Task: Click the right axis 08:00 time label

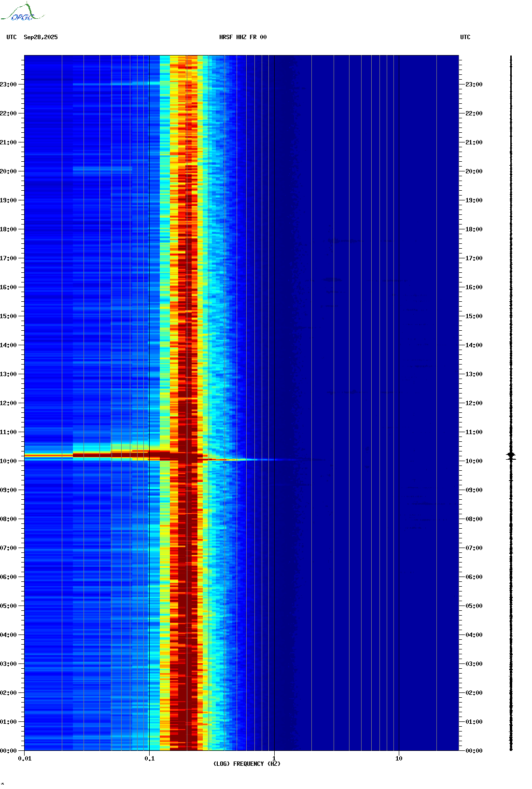Action: pyautogui.click(x=474, y=519)
